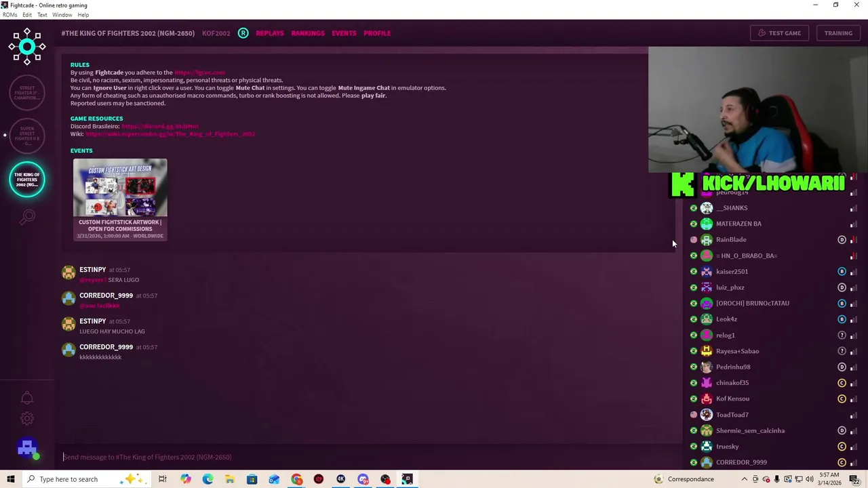Open Custom Fightstick Artwork event thumbnail

tap(120, 188)
